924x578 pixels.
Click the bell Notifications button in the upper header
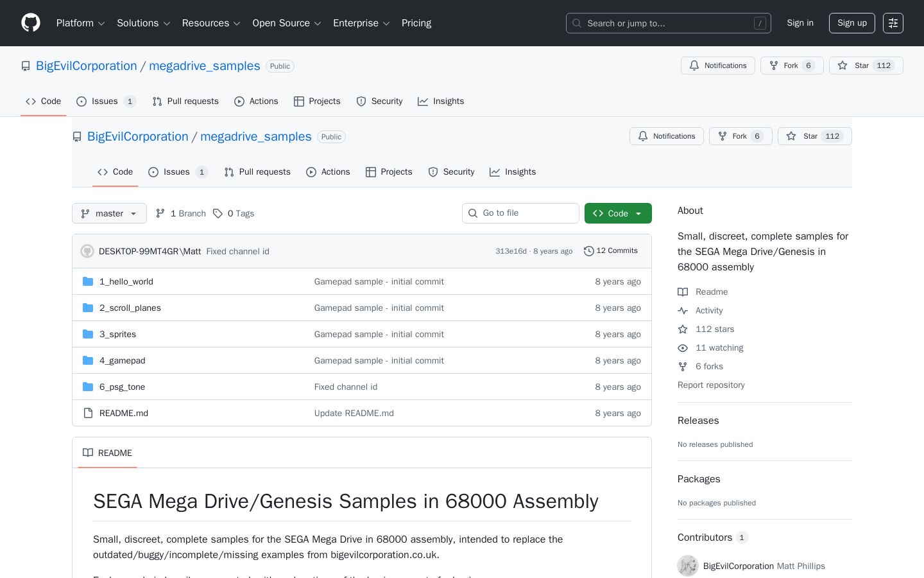pos(718,66)
